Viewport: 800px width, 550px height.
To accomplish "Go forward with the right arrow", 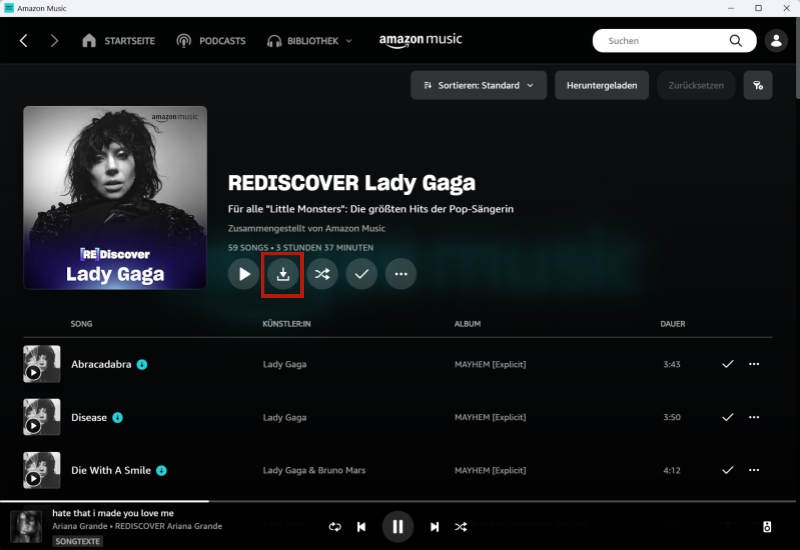I will click(54, 41).
